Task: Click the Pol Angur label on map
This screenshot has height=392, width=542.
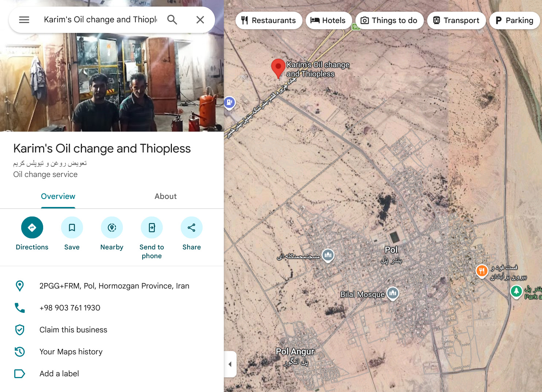Action: (295, 357)
